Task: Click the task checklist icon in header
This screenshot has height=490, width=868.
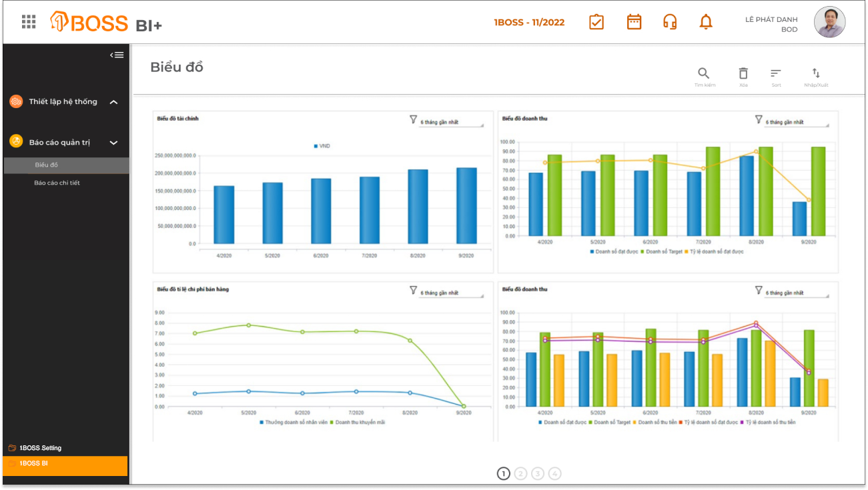Action: (596, 22)
